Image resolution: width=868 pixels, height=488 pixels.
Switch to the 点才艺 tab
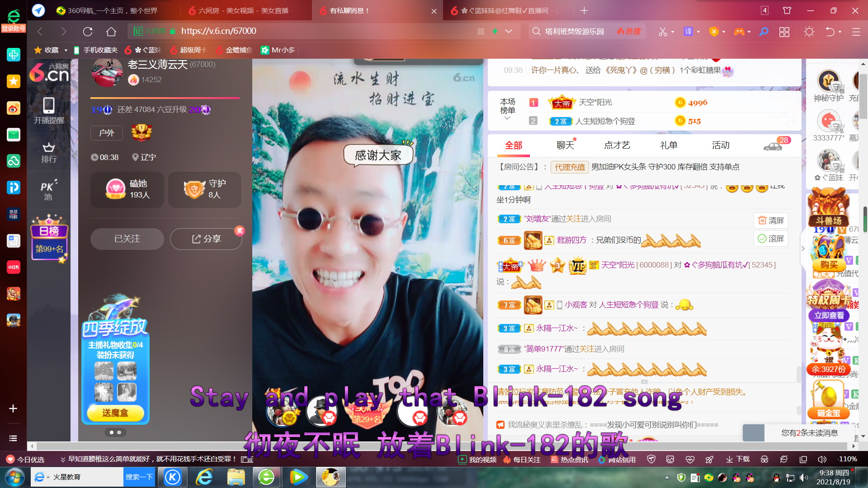(617, 145)
